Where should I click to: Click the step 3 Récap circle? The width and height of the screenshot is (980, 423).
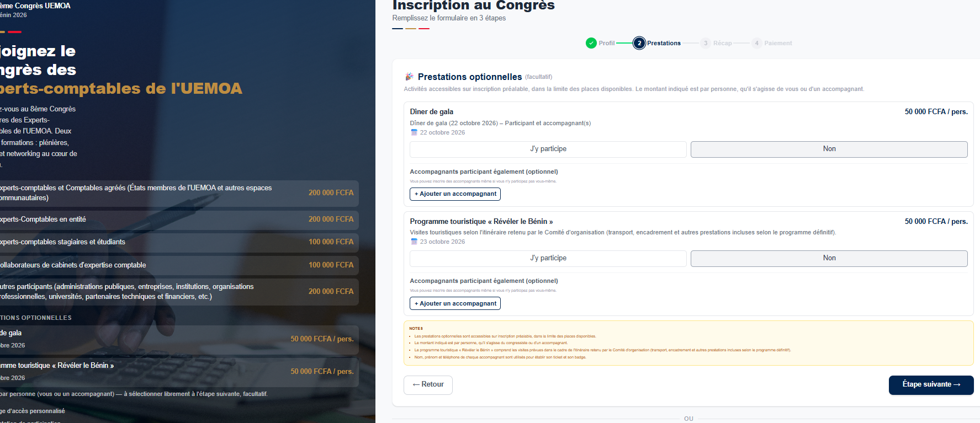tap(706, 43)
